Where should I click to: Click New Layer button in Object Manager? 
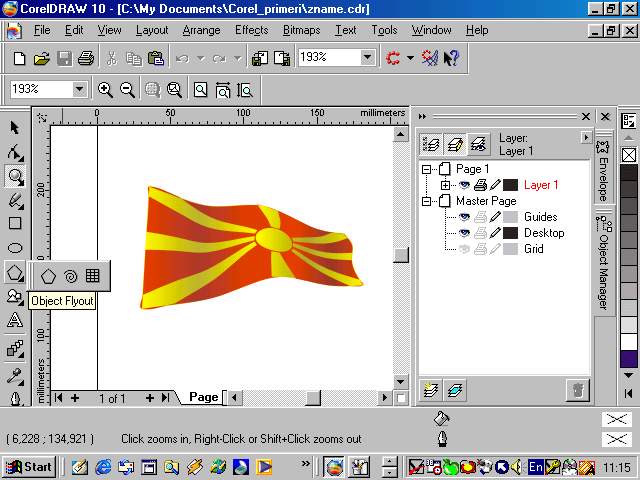[x=431, y=390]
